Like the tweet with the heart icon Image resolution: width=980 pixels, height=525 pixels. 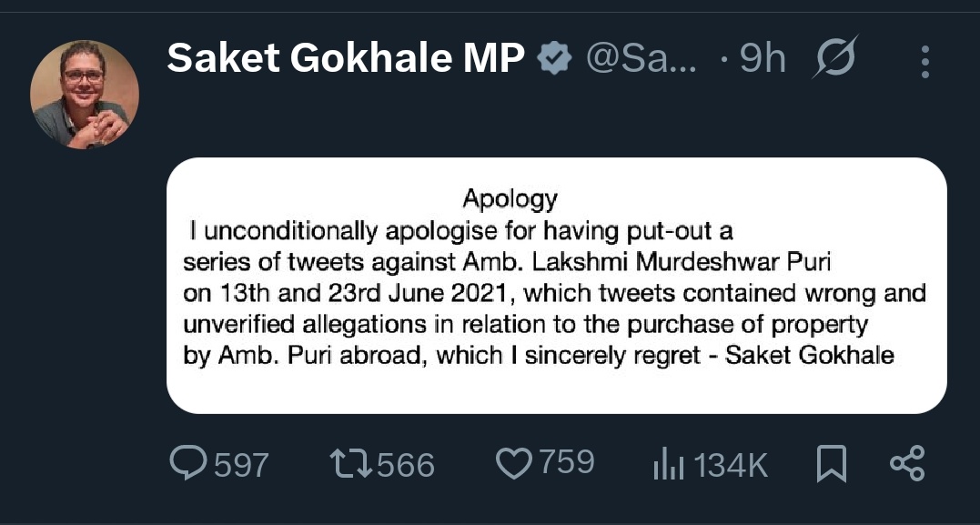[513, 463]
